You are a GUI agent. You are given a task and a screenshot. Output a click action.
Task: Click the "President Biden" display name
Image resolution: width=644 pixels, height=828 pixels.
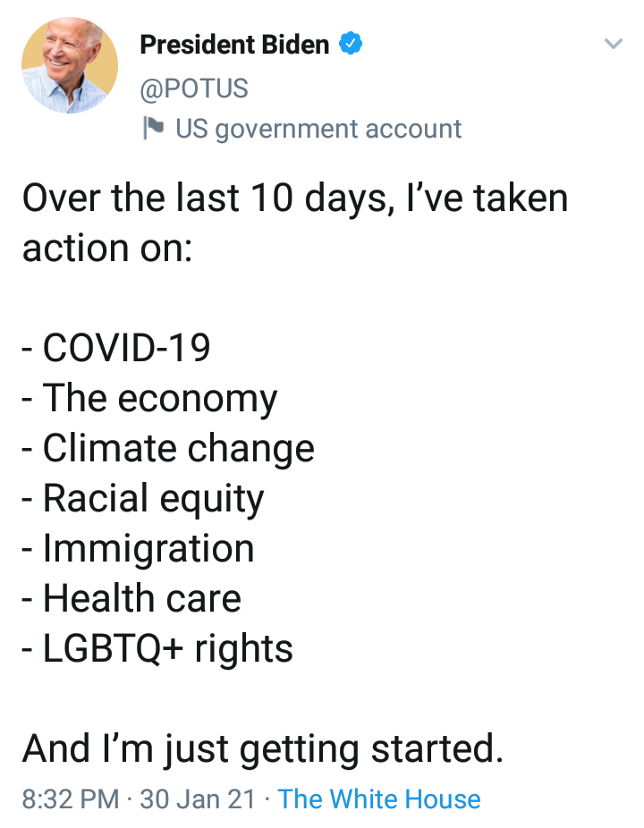(x=234, y=45)
